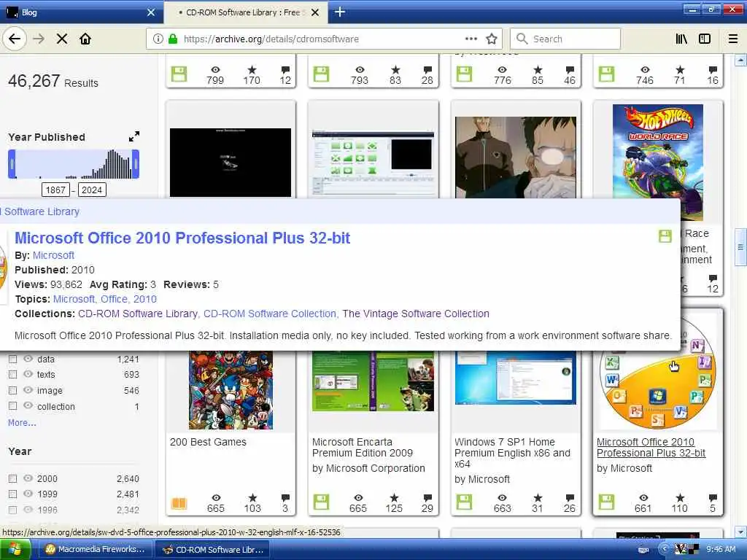Check the collection media type checkbox
Image resolution: width=747 pixels, height=560 pixels.
(x=13, y=406)
